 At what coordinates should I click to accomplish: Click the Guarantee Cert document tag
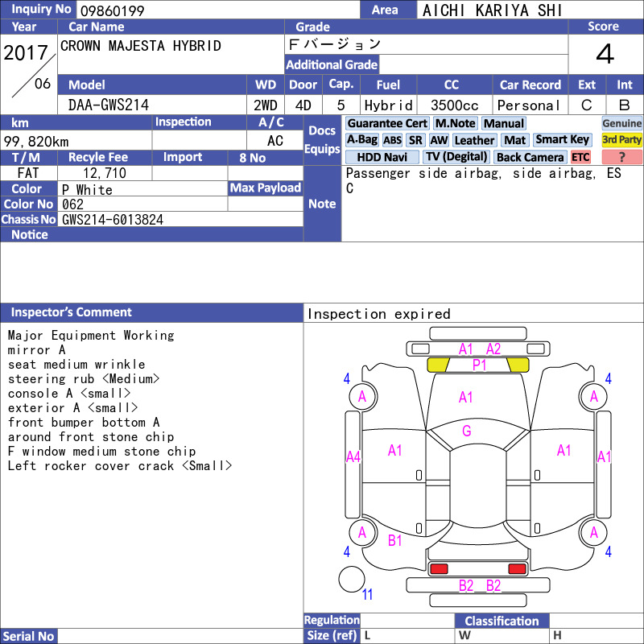[x=387, y=124]
